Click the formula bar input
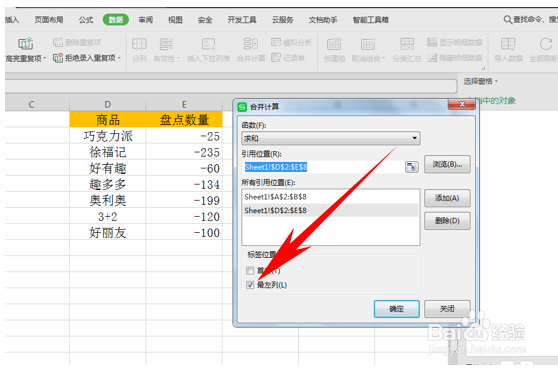558x369 pixels. click(x=231, y=86)
